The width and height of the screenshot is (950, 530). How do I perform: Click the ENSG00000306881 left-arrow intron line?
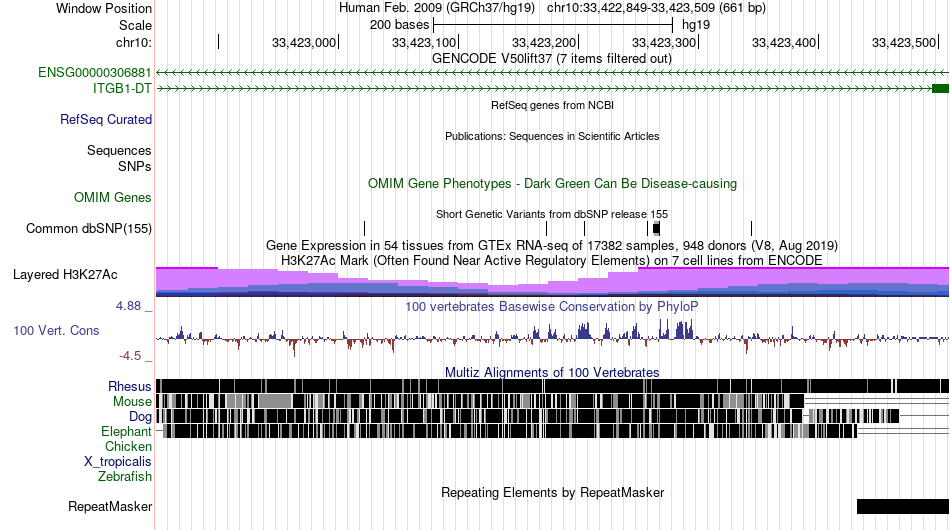pyautogui.click(x=552, y=73)
